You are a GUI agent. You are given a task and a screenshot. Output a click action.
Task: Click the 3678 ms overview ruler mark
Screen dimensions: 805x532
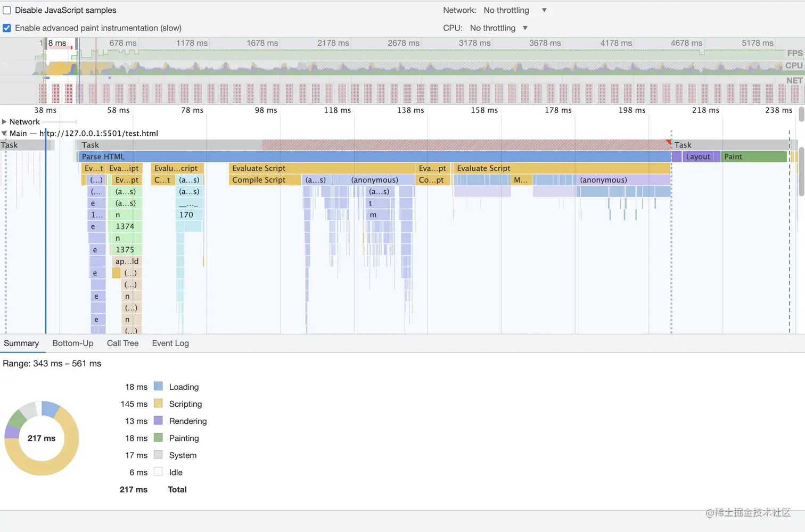[545, 43]
